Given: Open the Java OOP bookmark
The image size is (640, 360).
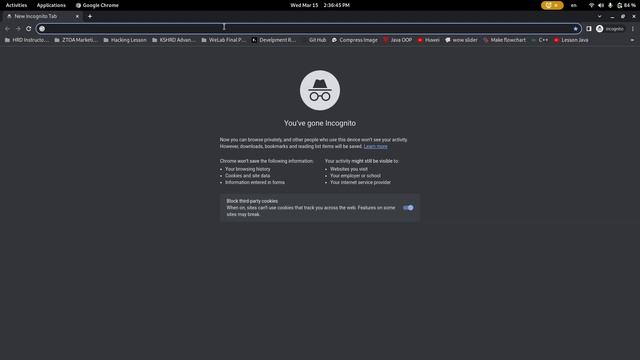Looking at the screenshot, I should 397,40.
